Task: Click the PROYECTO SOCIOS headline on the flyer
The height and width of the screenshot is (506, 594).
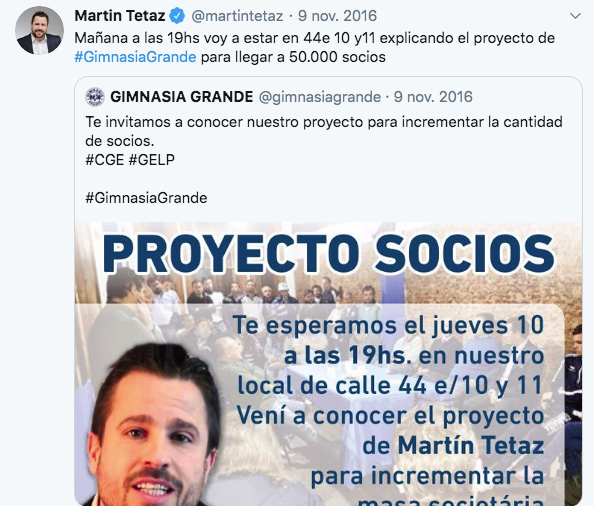Action: pos(328,253)
